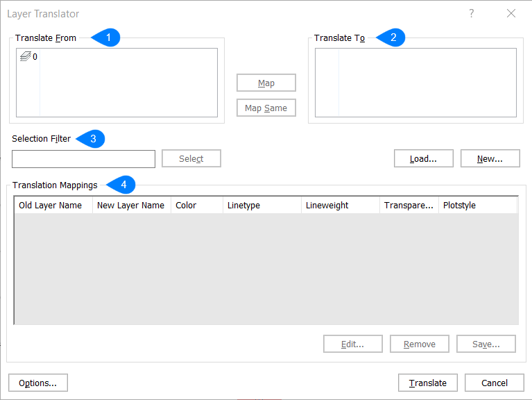The width and height of the screenshot is (532, 400).
Task: Click the Transparency column header
Action: pos(409,205)
